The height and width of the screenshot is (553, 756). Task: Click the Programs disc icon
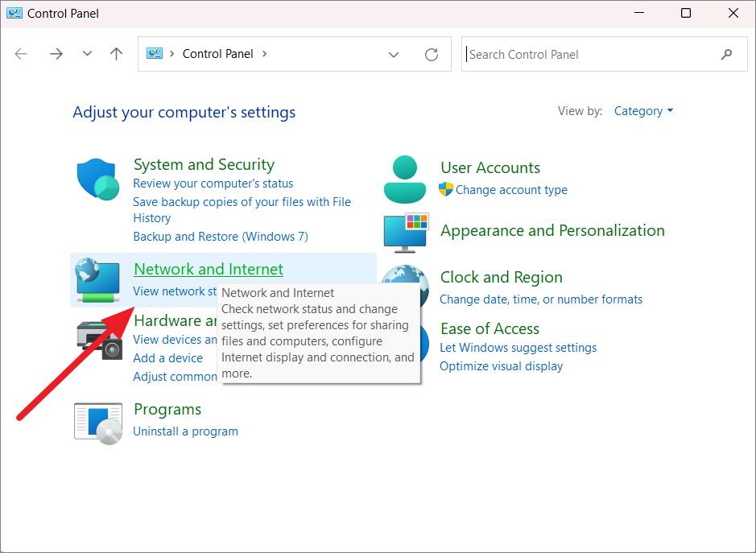pyautogui.click(x=98, y=423)
